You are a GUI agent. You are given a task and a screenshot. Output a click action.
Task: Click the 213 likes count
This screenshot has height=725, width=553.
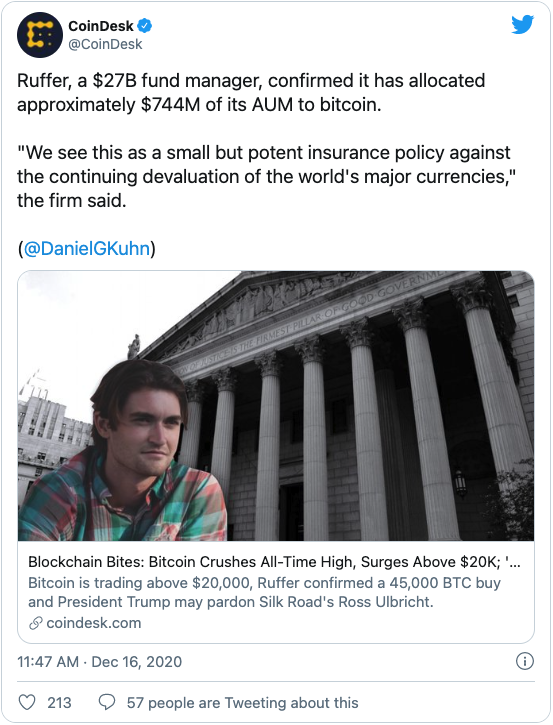pyautogui.click(x=59, y=703)
